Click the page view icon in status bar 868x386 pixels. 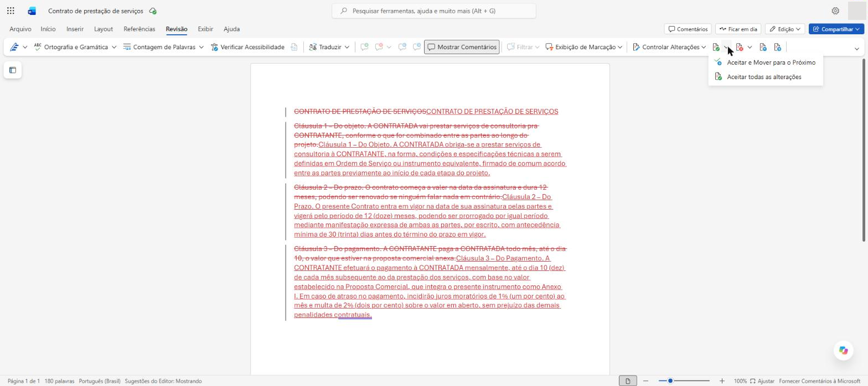tap(628, 381)
